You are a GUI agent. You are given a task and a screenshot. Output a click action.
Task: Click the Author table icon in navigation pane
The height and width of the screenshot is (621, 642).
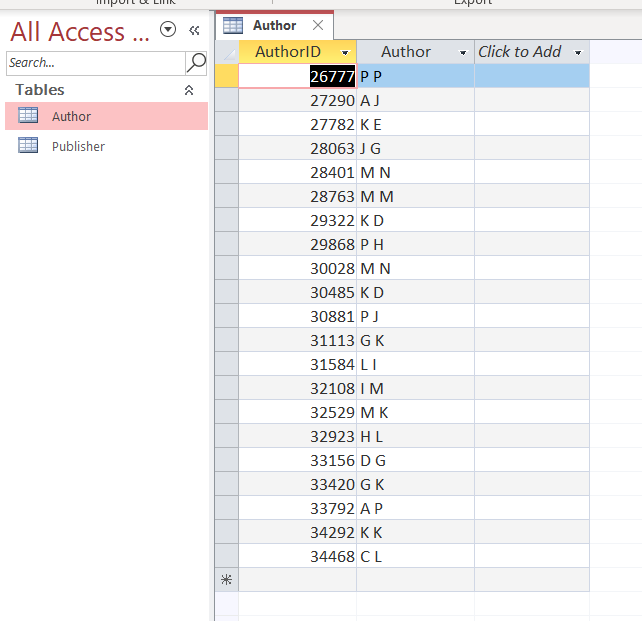point(29,116)
